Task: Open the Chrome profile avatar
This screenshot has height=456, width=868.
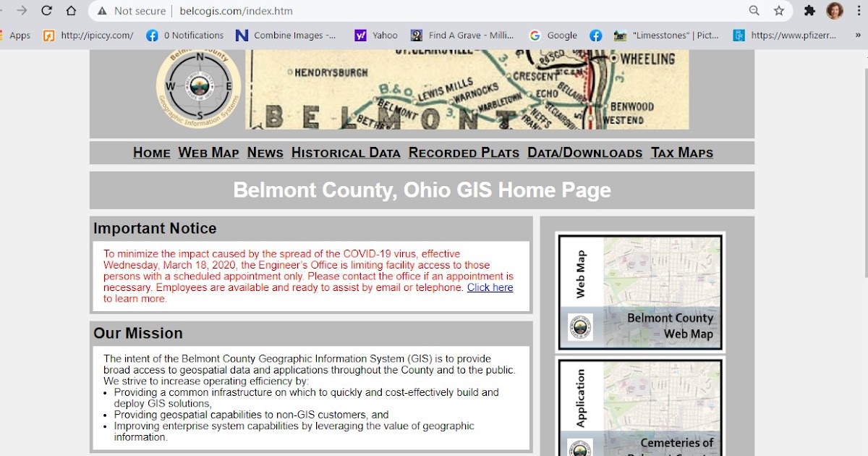Action: 835,11
